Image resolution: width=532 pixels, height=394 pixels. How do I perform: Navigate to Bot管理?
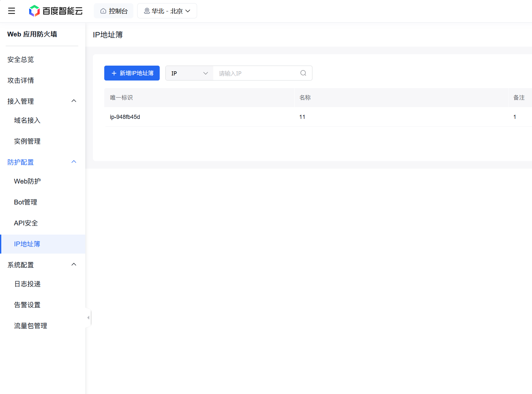point(26,202)
